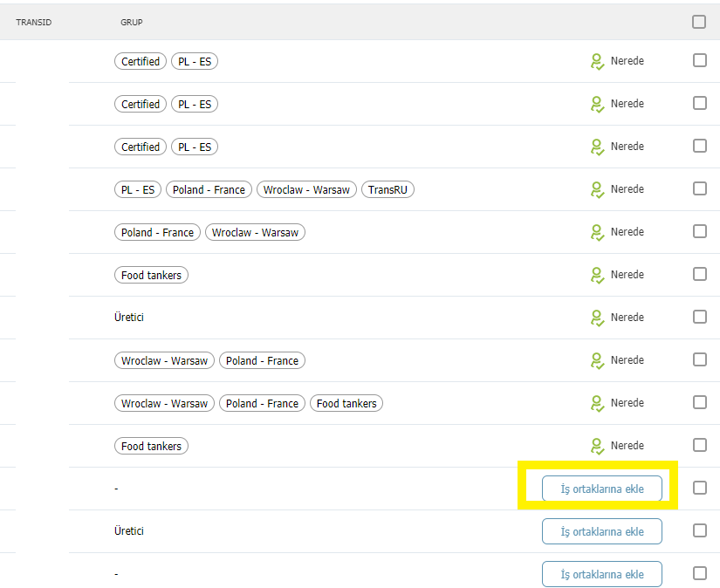Click the Food tankers tag next to Poland - France
Screen dimensions: 720x588
[346, 403]
